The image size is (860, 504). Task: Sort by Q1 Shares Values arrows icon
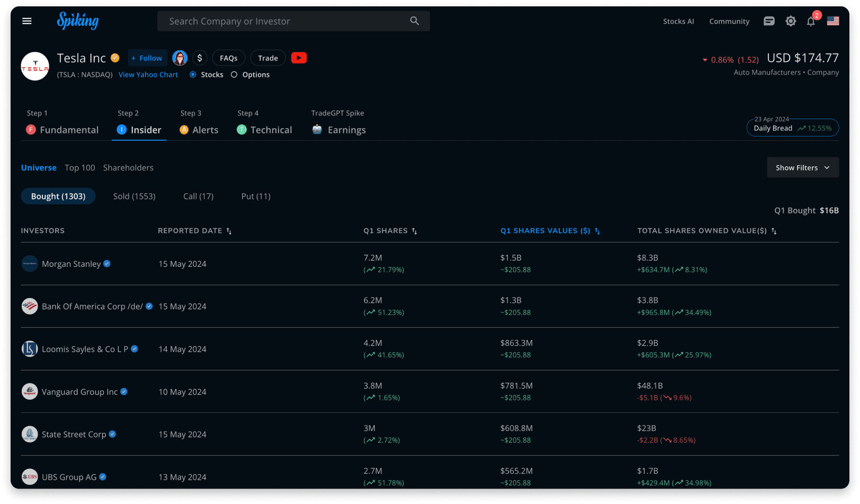click(597, 231)
